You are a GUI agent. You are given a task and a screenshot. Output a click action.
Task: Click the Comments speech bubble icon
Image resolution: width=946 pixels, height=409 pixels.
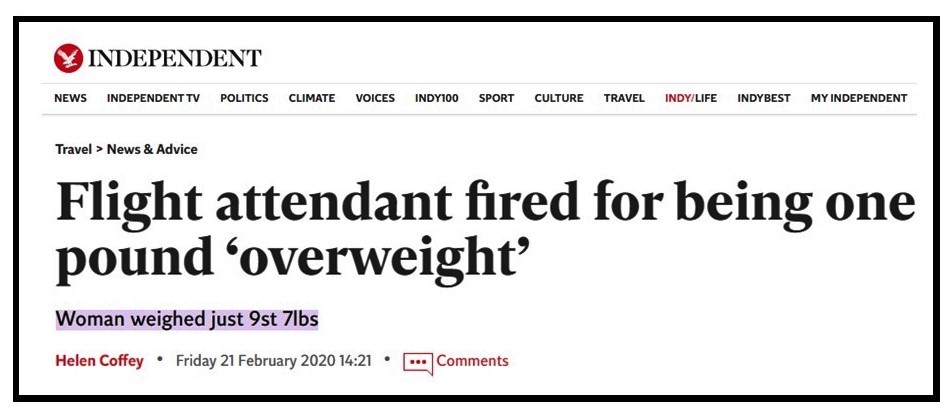pyautogui.click(x=416, y=362)
